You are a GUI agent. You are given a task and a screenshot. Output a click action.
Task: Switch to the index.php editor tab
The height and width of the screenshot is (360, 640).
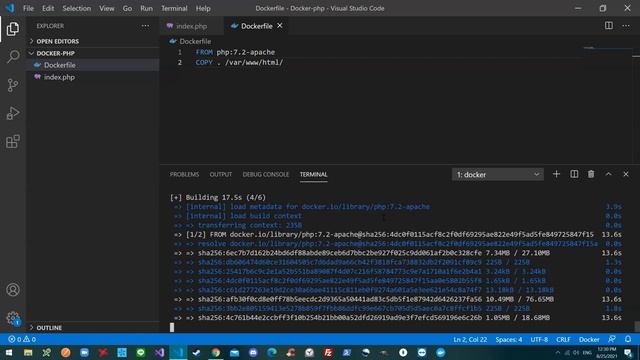[x=192, y=26]
